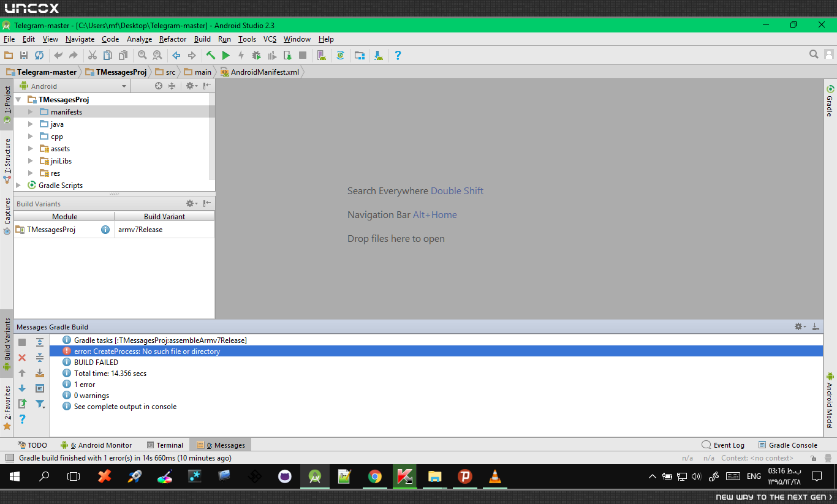Image resolution: width=837 pixels, height=504 pixels.
Task: Run the app with the green play icon
Action: coord(226,55)
